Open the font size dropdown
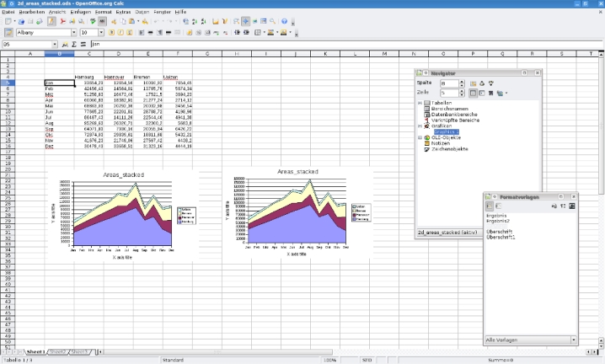This screenshot has width=605, height=364. tap(100, 33)
